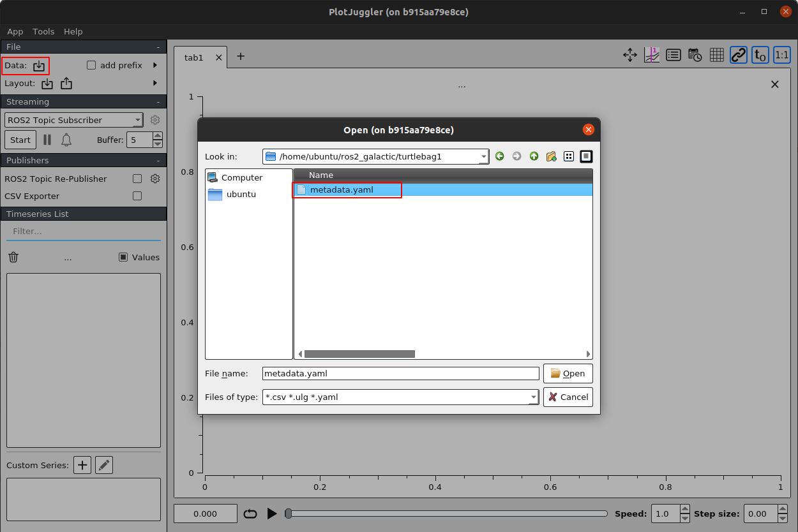Click the legend list toolbar icon
798x532 pixels.
pyautogui.click(x=673, y=55)
